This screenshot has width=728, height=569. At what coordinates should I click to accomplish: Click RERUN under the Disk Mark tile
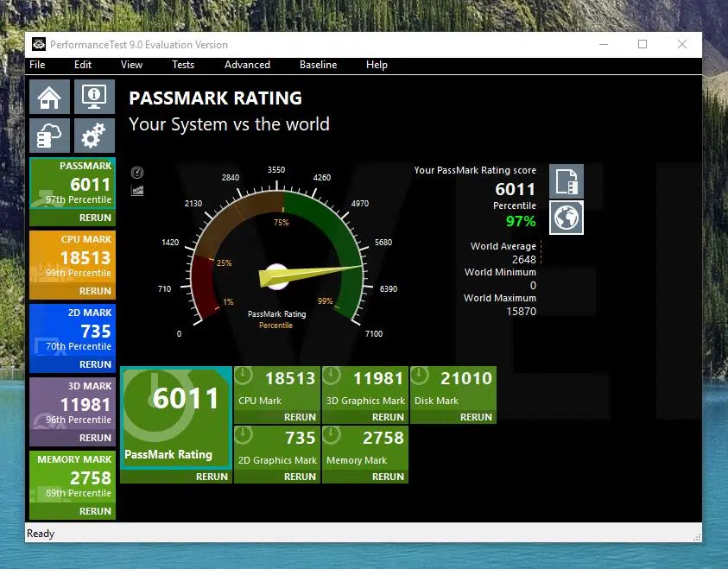click(x=476, y=417)
